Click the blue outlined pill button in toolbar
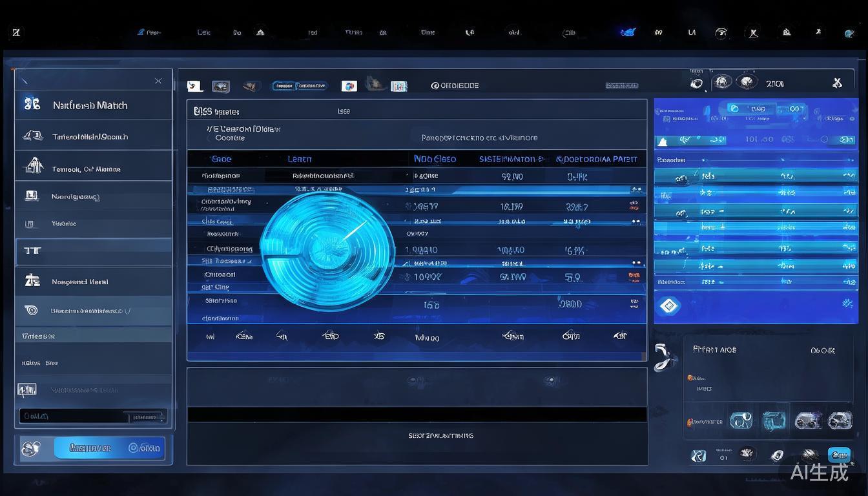This screenshot has height=496, width=868. point(300,85)
